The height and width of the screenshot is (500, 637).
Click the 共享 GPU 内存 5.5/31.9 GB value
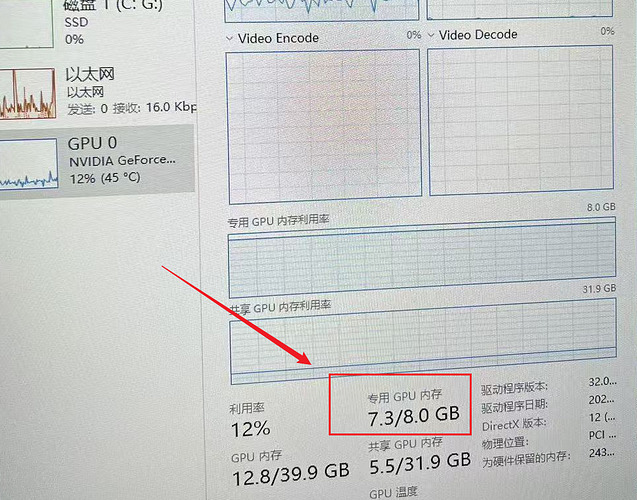tap(420, 463)
